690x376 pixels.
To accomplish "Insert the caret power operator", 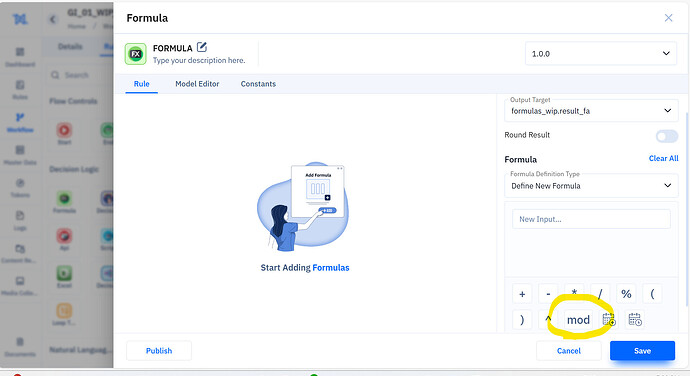I will (x=548, y=320).
